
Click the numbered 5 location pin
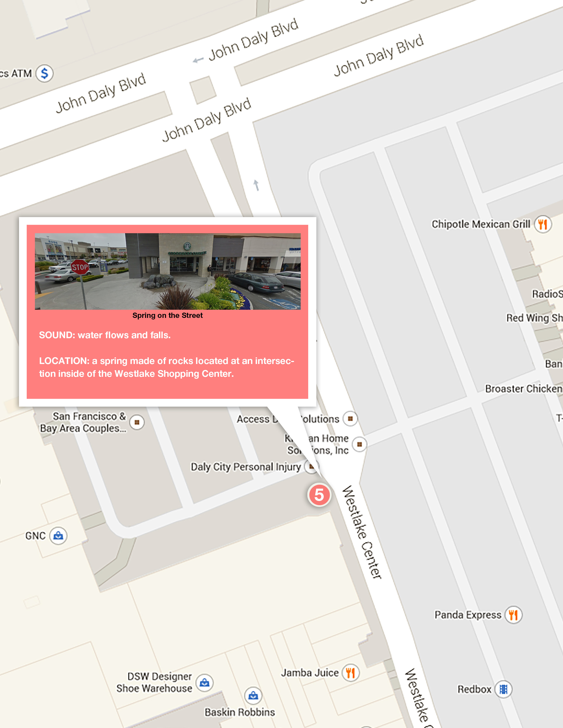click(x=319, y=495)
